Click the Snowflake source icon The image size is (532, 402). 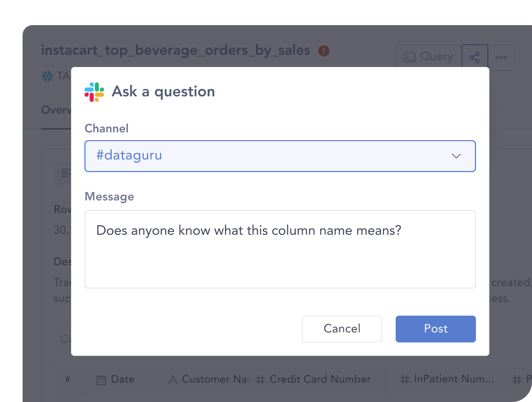(47, 76)
